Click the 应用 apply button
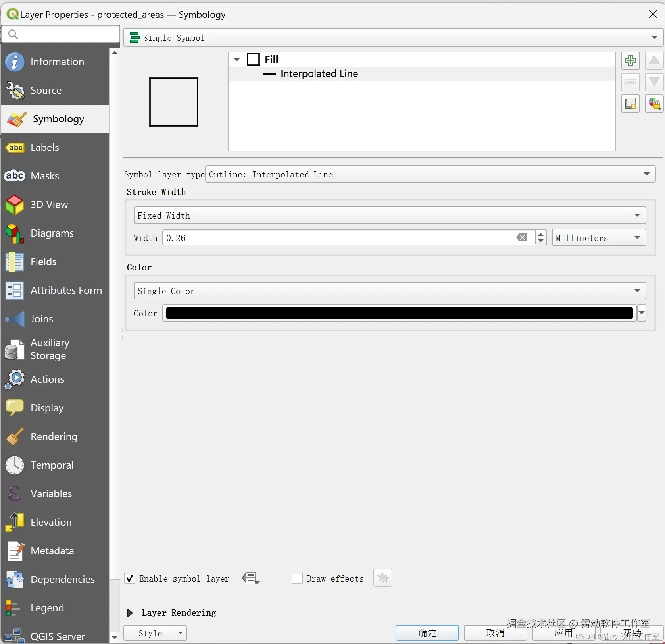Screen dimensions: 665x644 click(563, 633)
